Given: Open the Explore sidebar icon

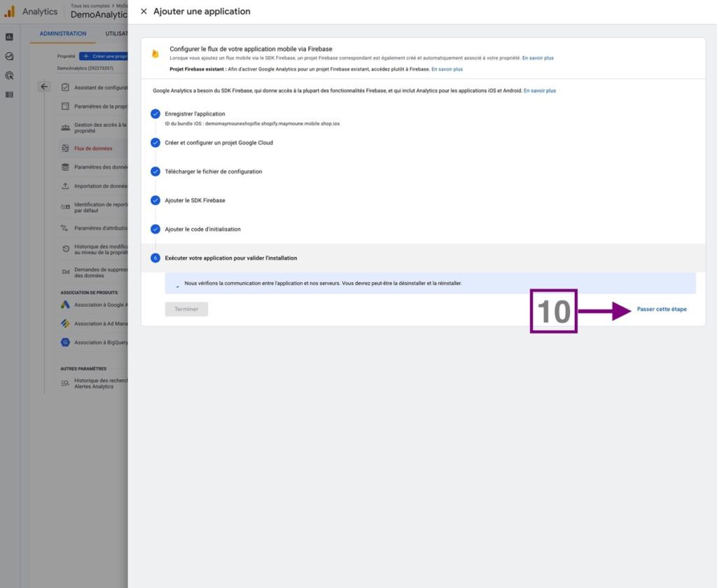Looking at the screenshot, I should pos(9,56).
